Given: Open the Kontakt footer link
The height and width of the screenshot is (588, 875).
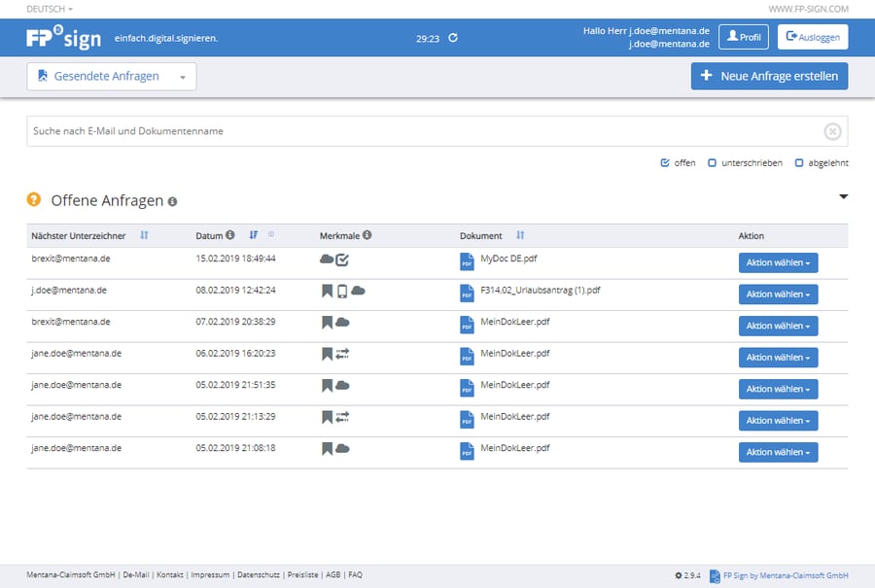Looking at the screenshot, I should 170,575.
